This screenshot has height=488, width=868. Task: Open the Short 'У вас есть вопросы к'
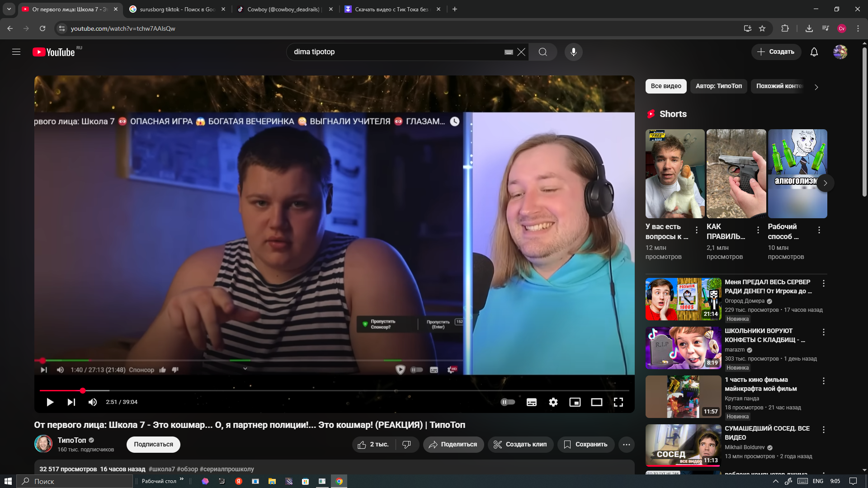(x=675, y=174)
